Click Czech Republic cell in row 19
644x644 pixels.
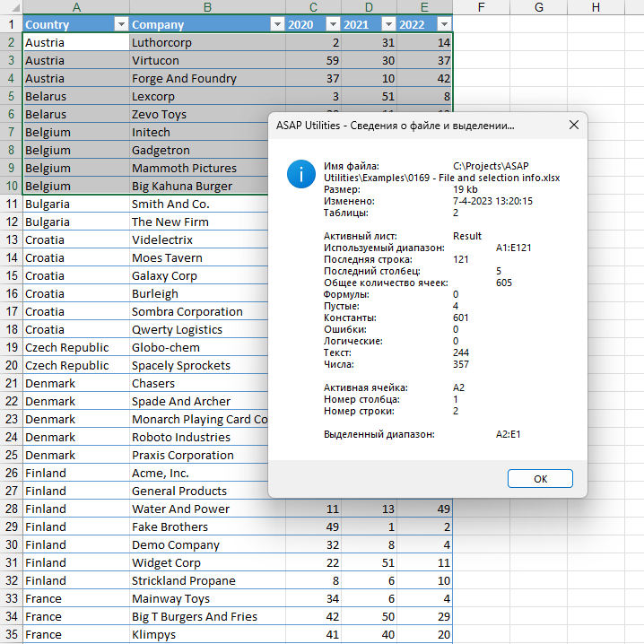click(x=76, y=347)
